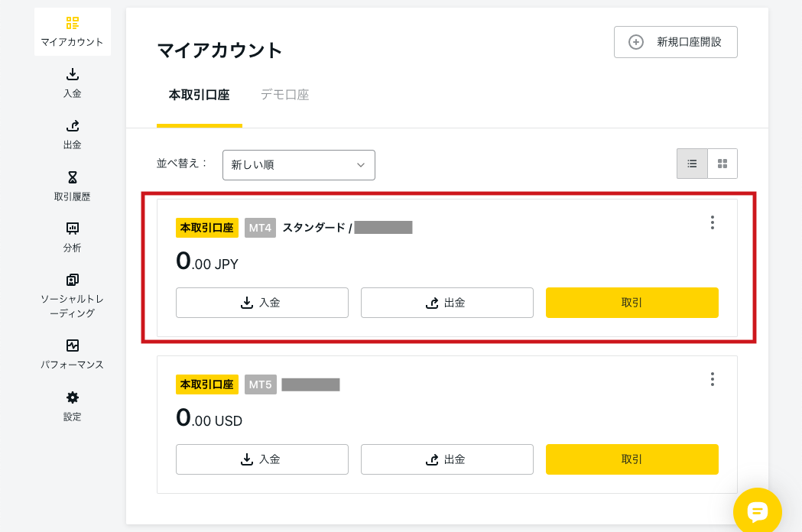The height and width of the screenshot is (532, 802).
Task: Click 取引 on the JPY account
Action: pyautogui.click(x=632, y=303)
